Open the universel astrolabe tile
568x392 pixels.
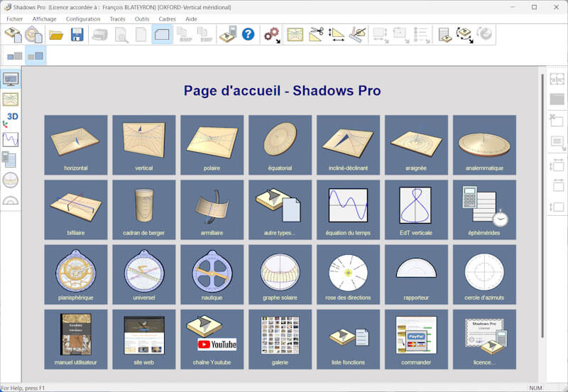tap(144, 275)
